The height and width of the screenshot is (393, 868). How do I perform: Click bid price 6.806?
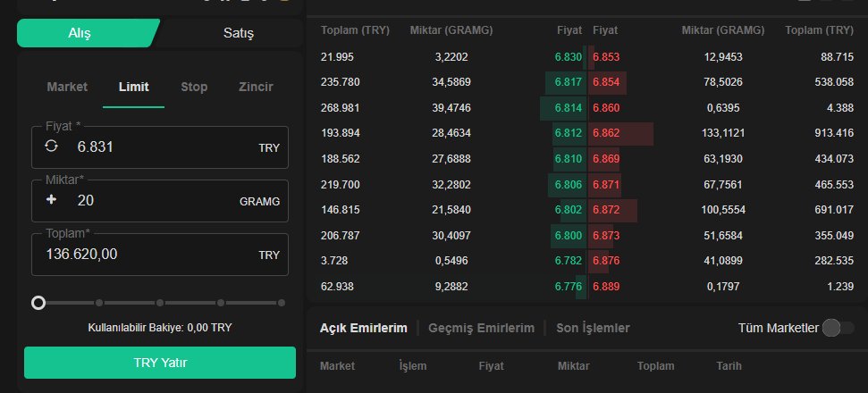(x=568, y=185)
